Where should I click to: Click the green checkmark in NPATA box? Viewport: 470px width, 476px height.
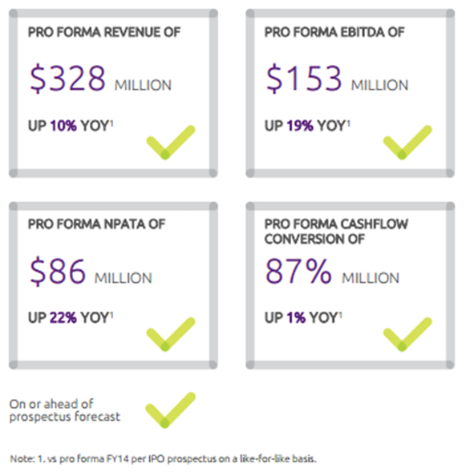(171, 334)
